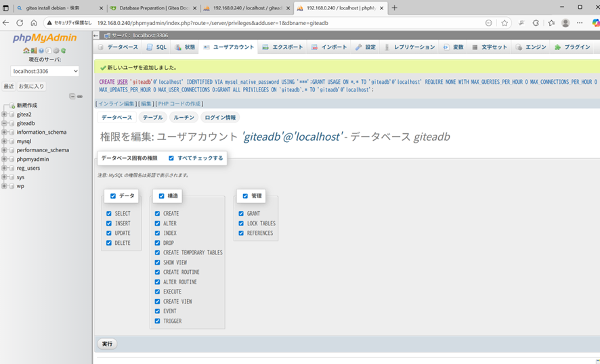Collapse all tree nodes minus icon

click(x=72, y=96)
